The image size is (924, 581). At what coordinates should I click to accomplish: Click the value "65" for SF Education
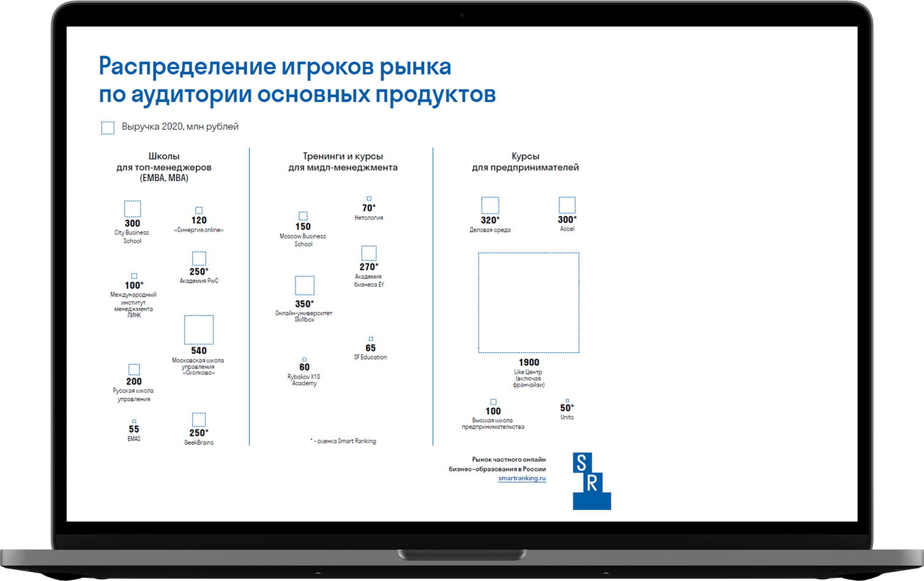371,348
